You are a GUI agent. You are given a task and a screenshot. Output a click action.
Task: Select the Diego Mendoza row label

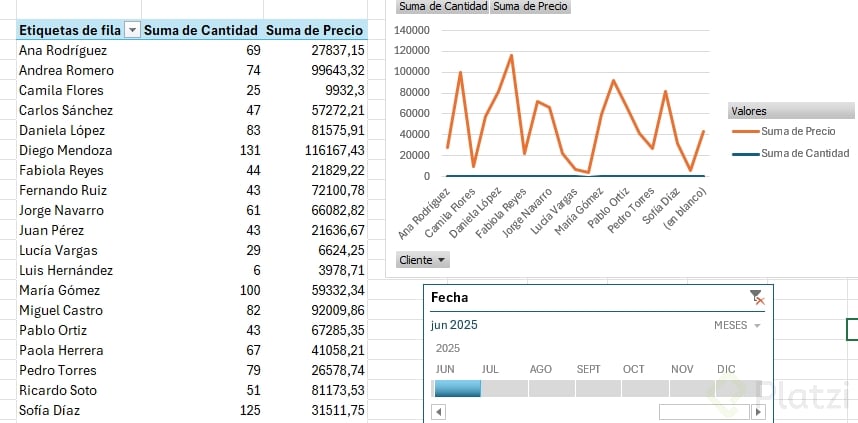click(x=66, y=150)
